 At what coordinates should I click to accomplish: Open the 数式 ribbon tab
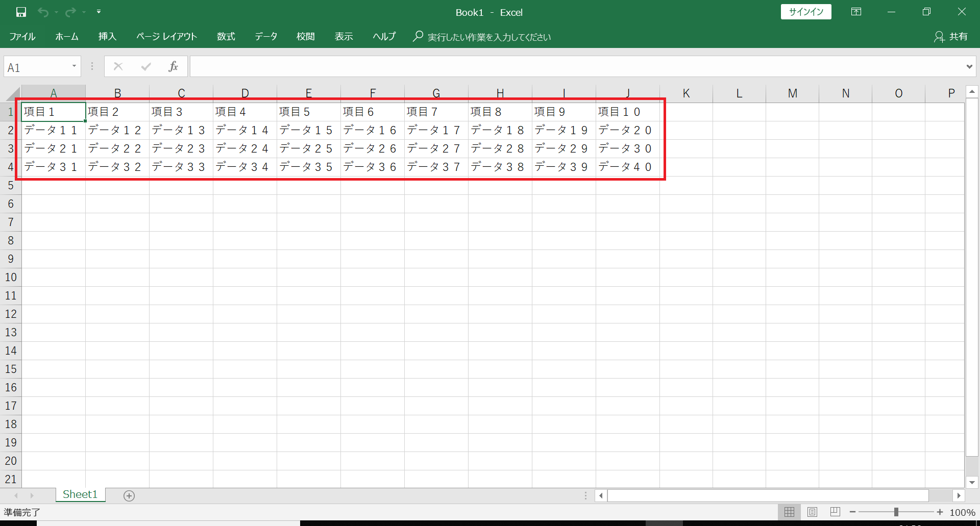coord(226,37)
